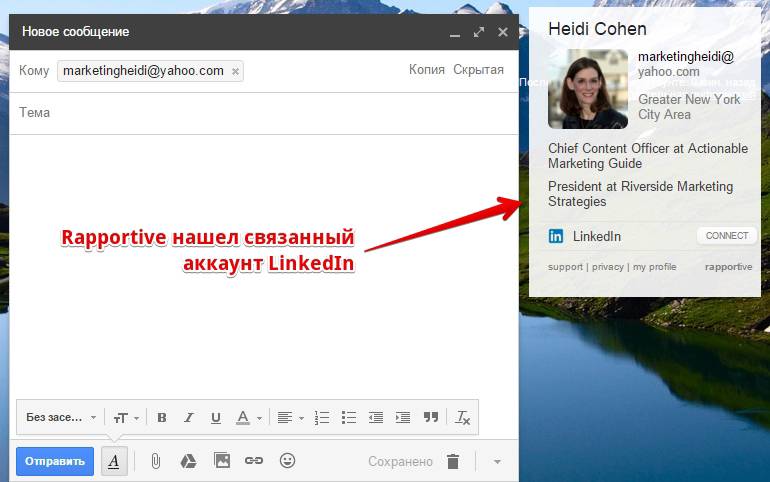Add a Скрытая (Bcc) recipient

(x=478, y=70)
